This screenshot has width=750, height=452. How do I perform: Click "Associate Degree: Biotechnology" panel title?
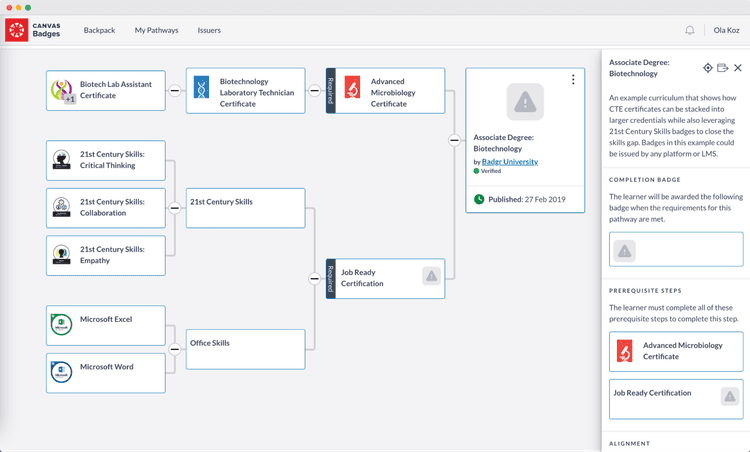click(639, 68)
